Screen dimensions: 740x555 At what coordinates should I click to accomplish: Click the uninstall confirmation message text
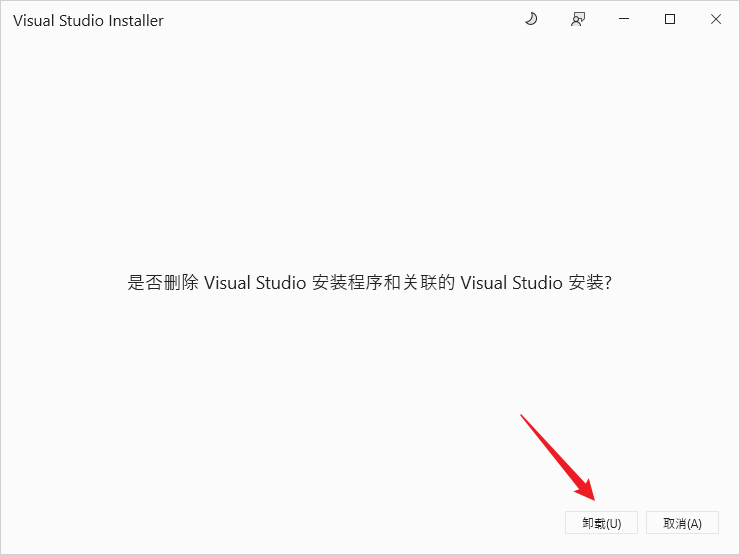click(x=369, y=283)
